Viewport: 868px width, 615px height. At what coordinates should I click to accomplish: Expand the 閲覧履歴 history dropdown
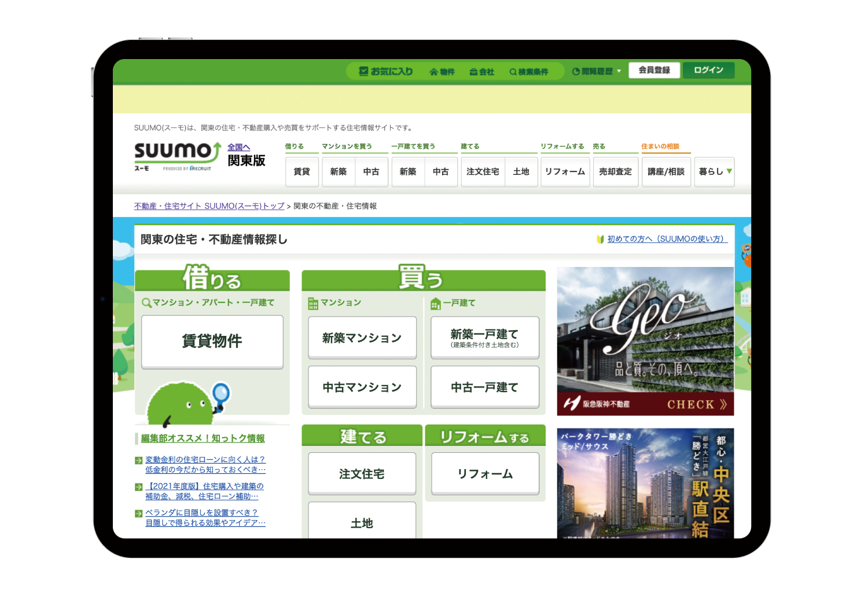pyautogui.click(x=597, y=71)
